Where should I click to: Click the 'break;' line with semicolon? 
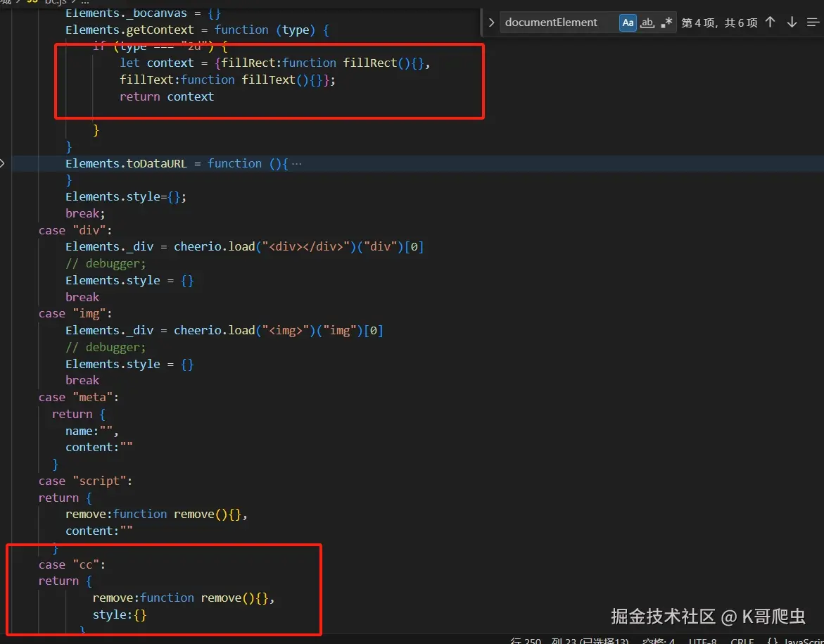(85, 213)
